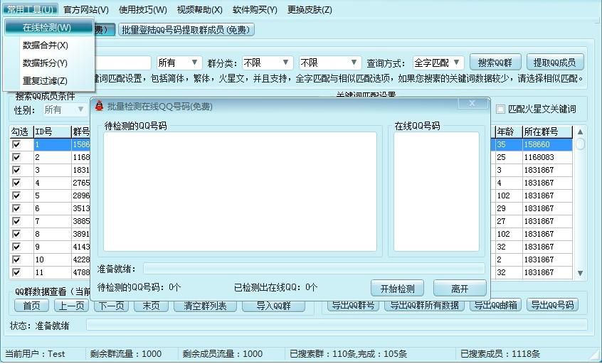Image resolution: width=602 pixels, height=364 pixels.
Task: Click the 搜索QQ群 button
Action: point(495,62)
